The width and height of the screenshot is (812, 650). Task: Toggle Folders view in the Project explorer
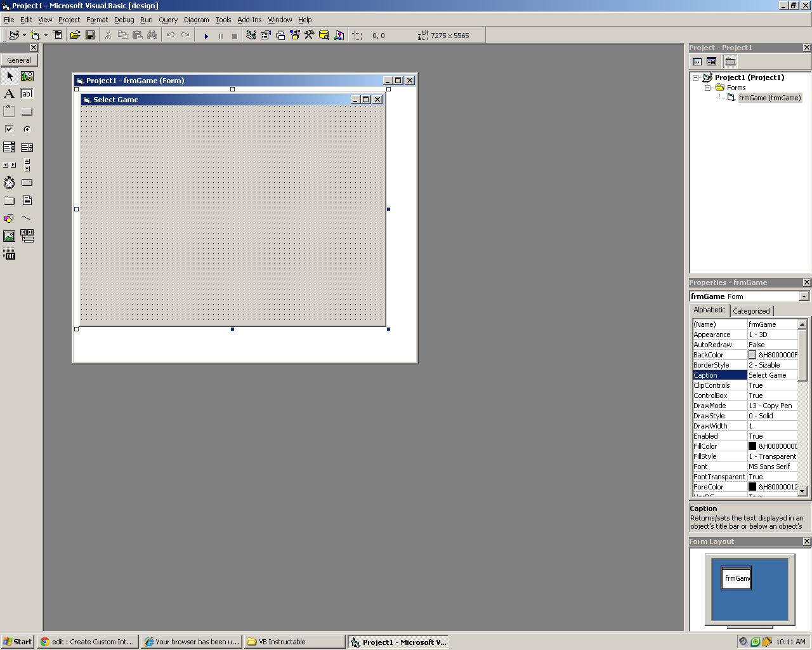[x=730, y=62]
